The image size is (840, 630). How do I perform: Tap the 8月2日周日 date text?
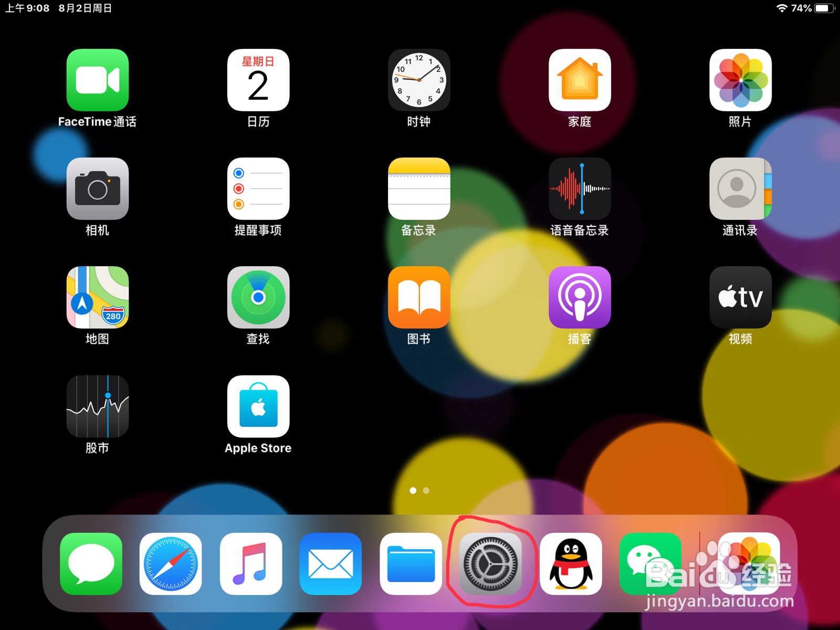pos(85,8)
